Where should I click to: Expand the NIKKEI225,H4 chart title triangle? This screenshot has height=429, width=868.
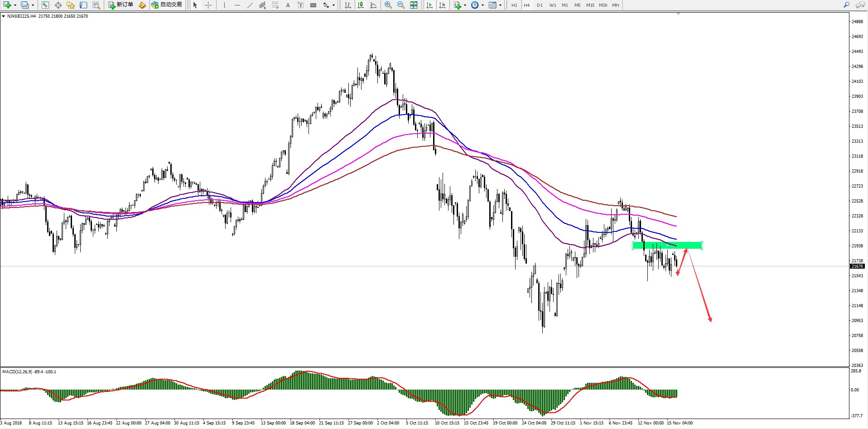4,16
